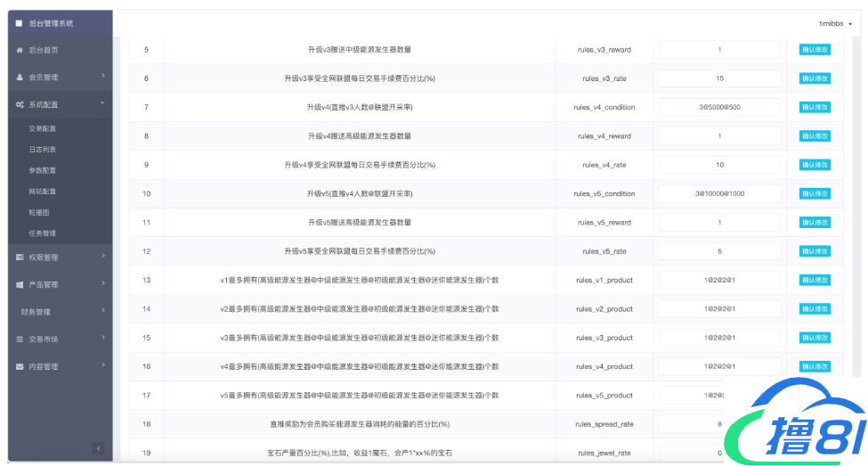
Task: Focus the rules_v1_product value input
Action: coord(719,280)
